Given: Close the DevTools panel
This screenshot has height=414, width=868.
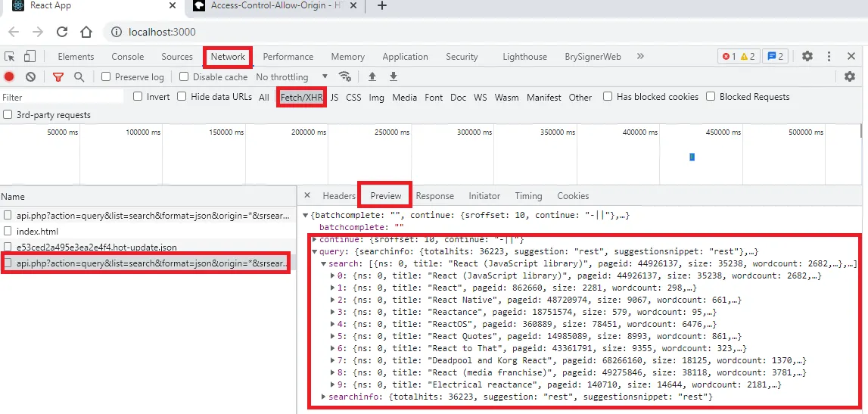Looking at the screenshot, I should coord(852,57).
